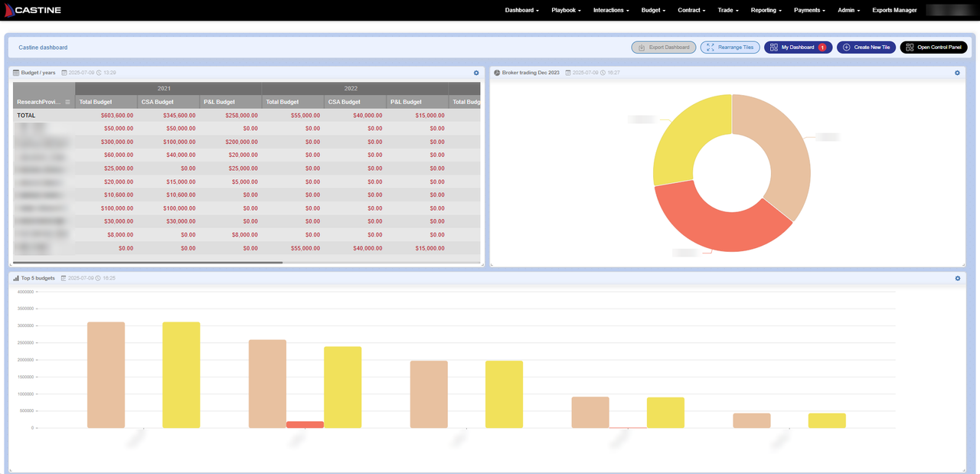Click the Castine logo

click(x=33, y=10)
